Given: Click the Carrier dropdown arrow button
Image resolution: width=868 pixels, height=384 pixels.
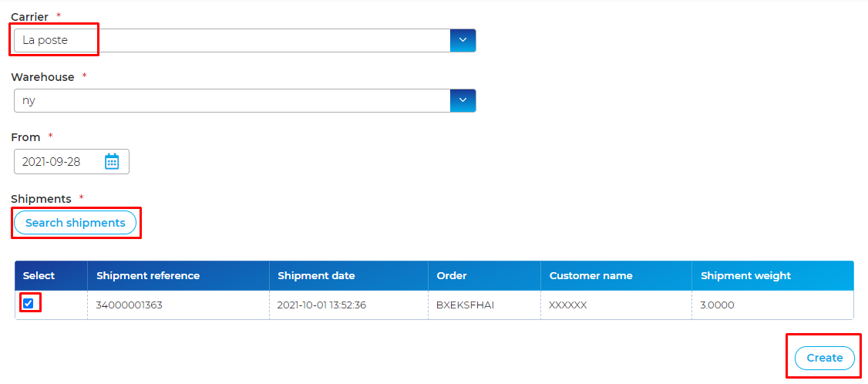Looking at the screenshot, I should pos(463,40).
